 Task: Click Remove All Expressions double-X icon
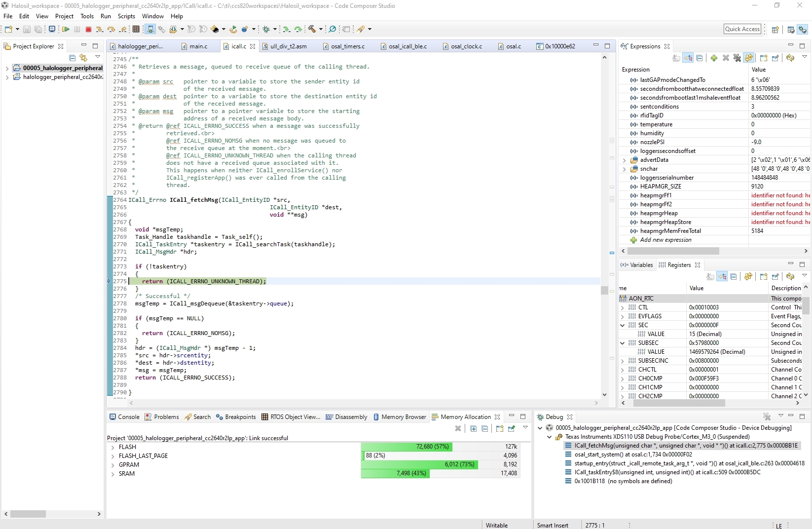(737, 58)
